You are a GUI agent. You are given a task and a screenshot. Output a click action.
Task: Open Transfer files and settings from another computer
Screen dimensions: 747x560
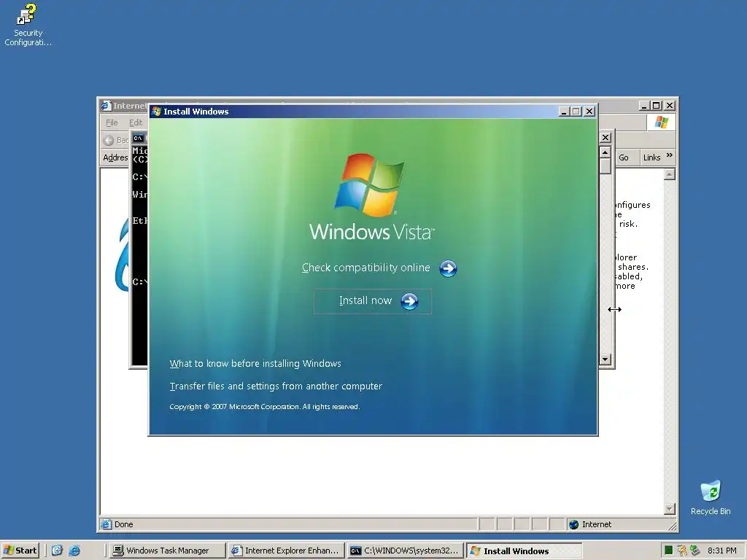[276, 386]
